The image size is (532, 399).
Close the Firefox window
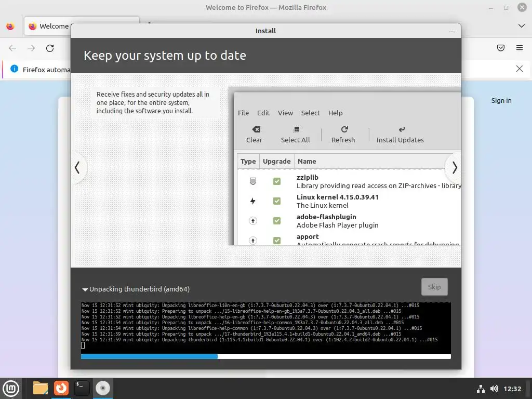pos(522,7)
